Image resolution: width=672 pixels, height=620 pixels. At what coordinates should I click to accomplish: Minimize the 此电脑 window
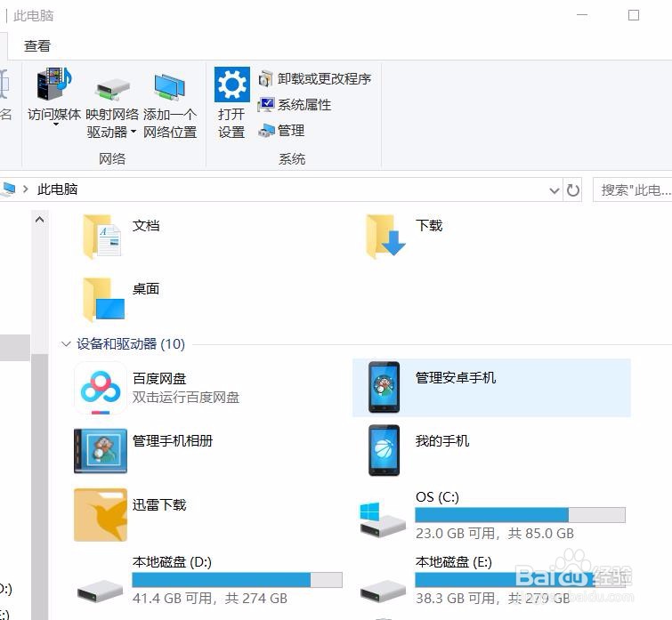coord(581,15)
